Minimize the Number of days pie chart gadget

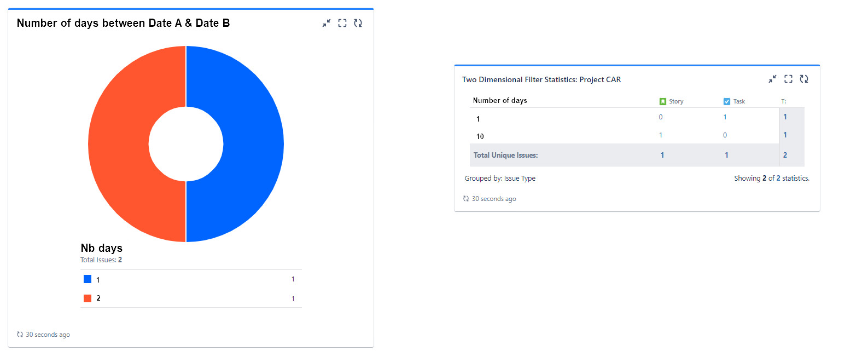tap(327, 23)
